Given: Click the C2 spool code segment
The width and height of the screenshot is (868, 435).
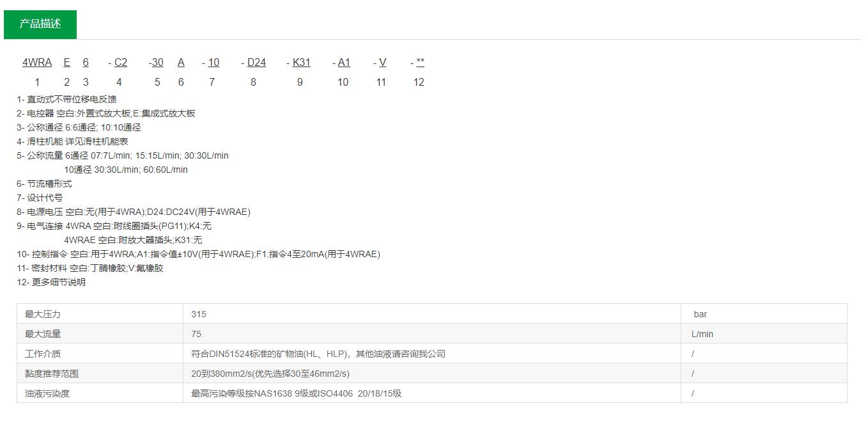Looking at the screenshot, I should click(x=121, y=63).
